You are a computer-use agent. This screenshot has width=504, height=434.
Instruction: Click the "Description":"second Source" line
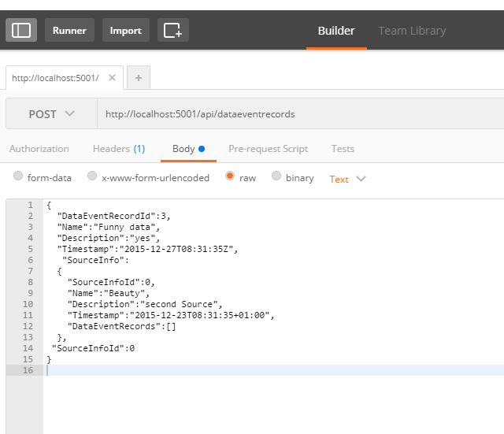point(145,304)
